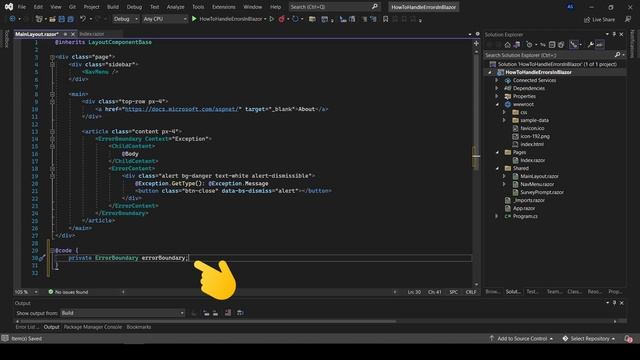Click the Open File folder icon
The height and width of the screenshot is (360, 640).
point(52,19)
